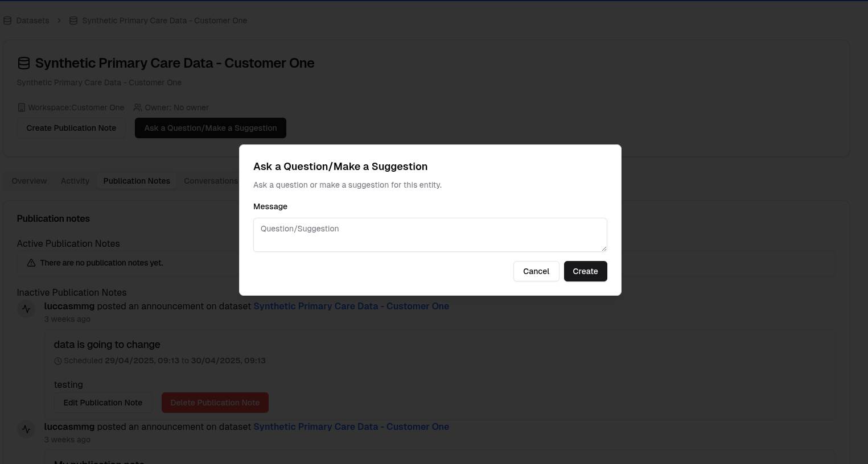Select the Publication Notes tab
This screenshot has width=868, height=464.
pyautogui.click(x=137, y=181)
